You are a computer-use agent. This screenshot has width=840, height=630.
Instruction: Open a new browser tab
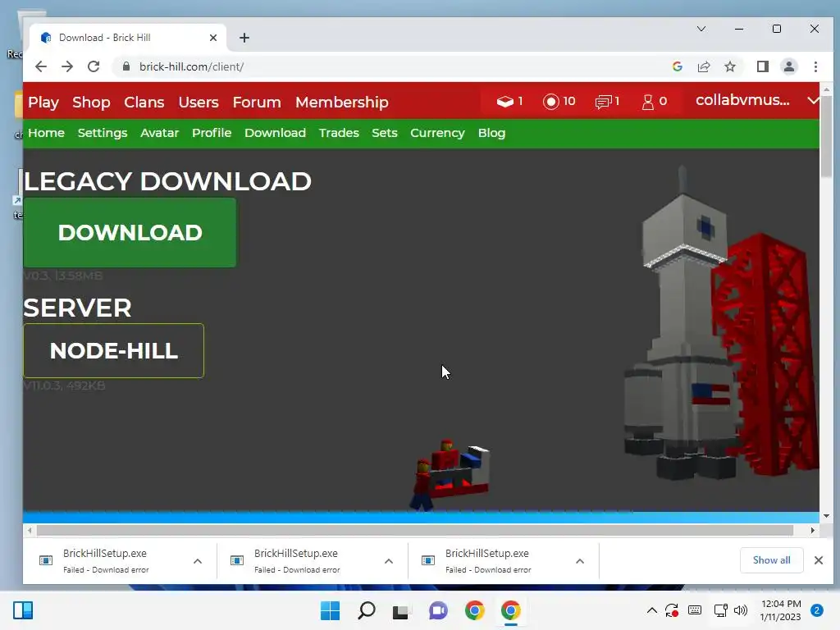244,38
